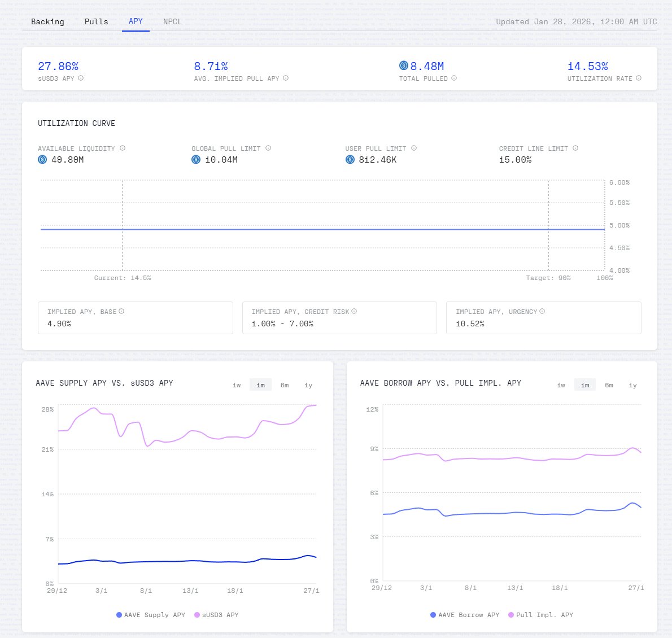Click info icon beside Utilization Rate
The image size is (672, 638).
click(x=639, y=78)
